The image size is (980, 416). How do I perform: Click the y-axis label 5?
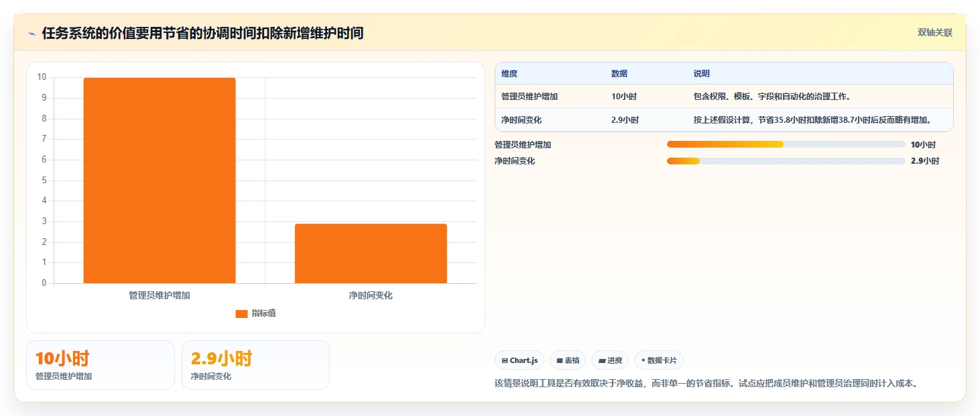click(x=44, y=180)
